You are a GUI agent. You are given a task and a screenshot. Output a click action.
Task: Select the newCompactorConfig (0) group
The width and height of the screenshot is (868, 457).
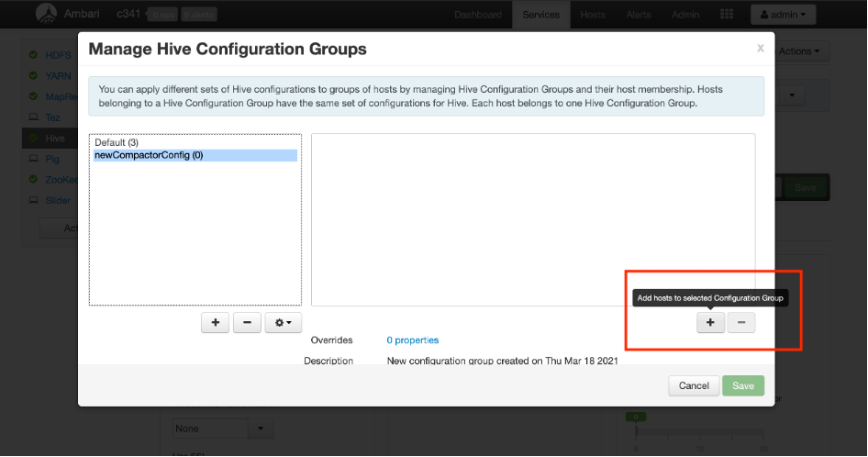149,155
